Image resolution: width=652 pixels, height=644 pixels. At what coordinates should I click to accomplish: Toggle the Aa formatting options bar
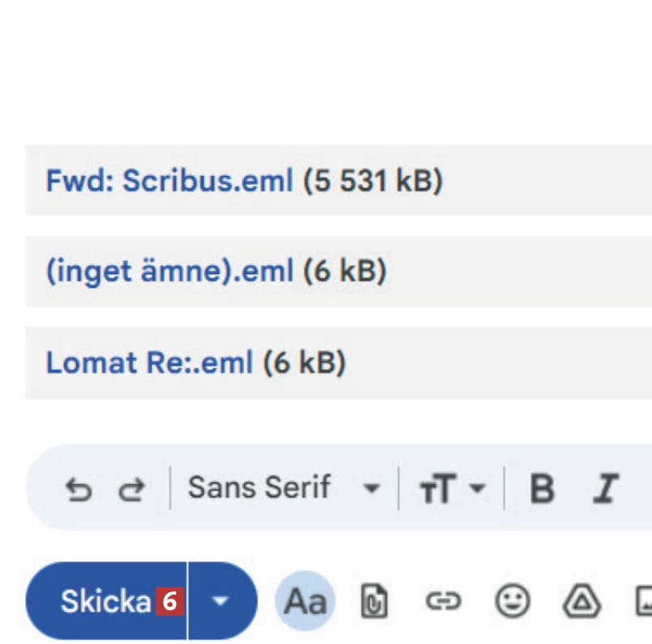[305, 602]
